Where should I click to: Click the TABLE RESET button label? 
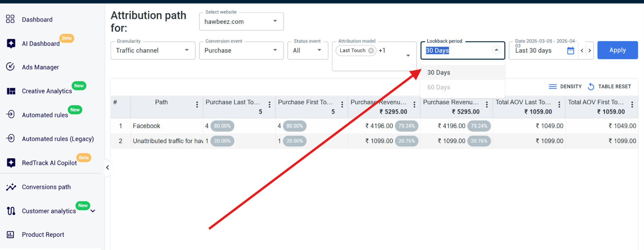pyautogui.click(x=614, y=87)
